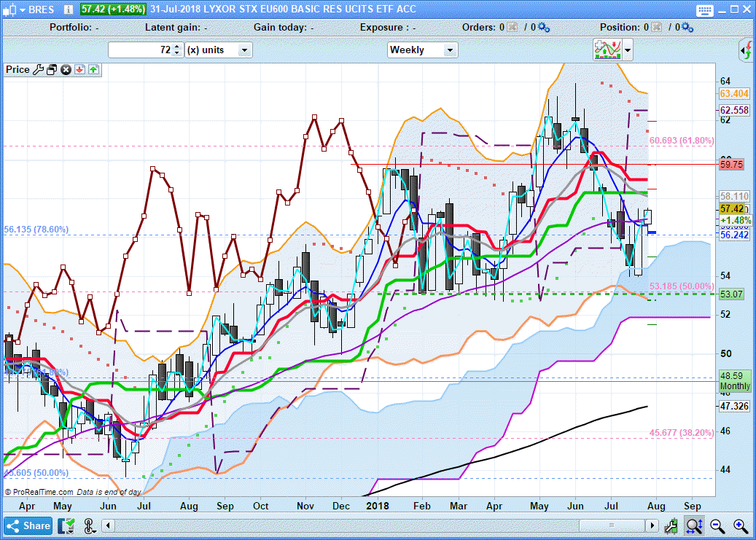Open instrument info icon next to BRES

click(x=69, y=9)
